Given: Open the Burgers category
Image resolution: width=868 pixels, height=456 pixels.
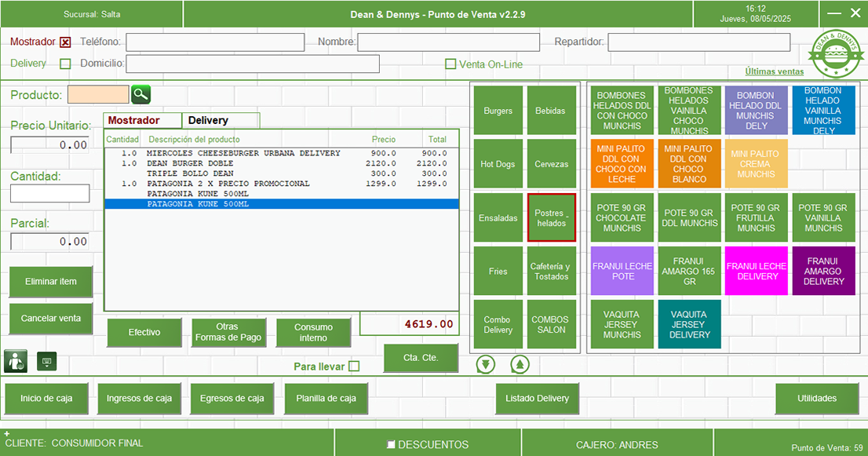Looking at the screenshot, I should tap(498, 111).
